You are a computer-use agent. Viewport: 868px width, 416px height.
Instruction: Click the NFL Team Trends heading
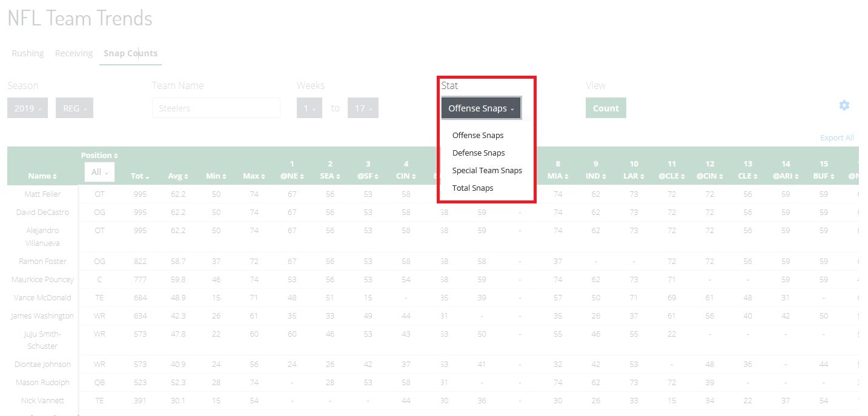click(x=80, y=18)
